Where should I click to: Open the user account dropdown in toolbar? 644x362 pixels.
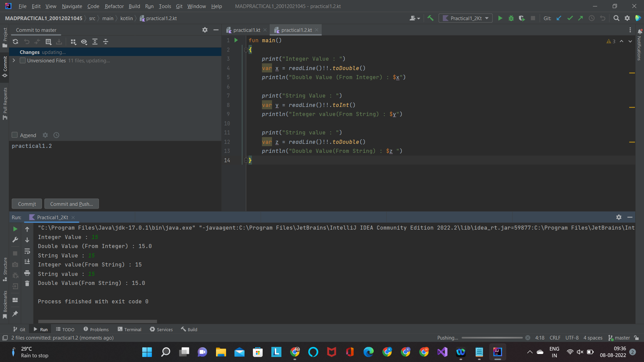(x=415, y=18)
